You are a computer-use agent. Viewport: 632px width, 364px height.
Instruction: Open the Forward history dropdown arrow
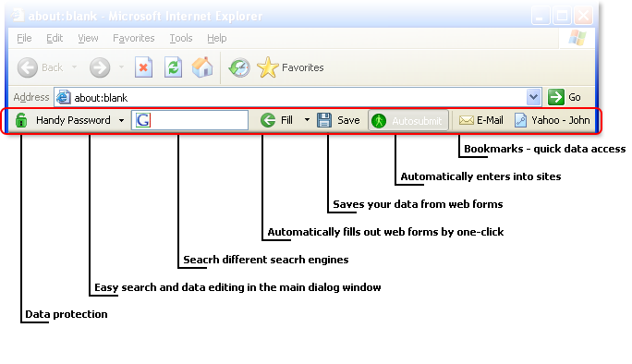click(x=121, y=67)
